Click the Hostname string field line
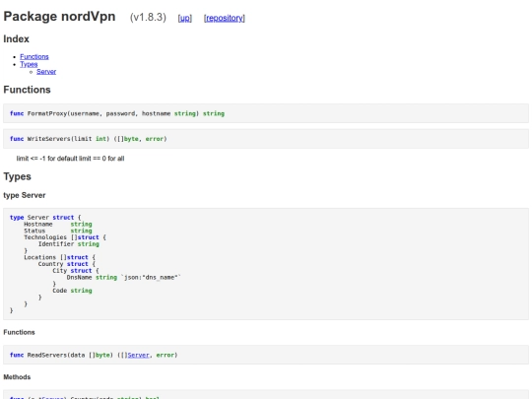The width and height of the screenshot is (532, 399). [x=58, y=224]
